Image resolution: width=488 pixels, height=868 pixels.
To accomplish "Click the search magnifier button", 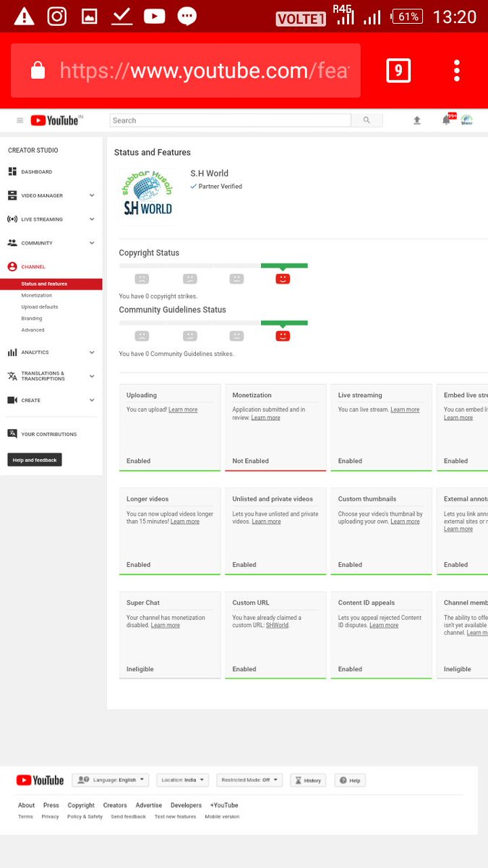I will [367, 121].
